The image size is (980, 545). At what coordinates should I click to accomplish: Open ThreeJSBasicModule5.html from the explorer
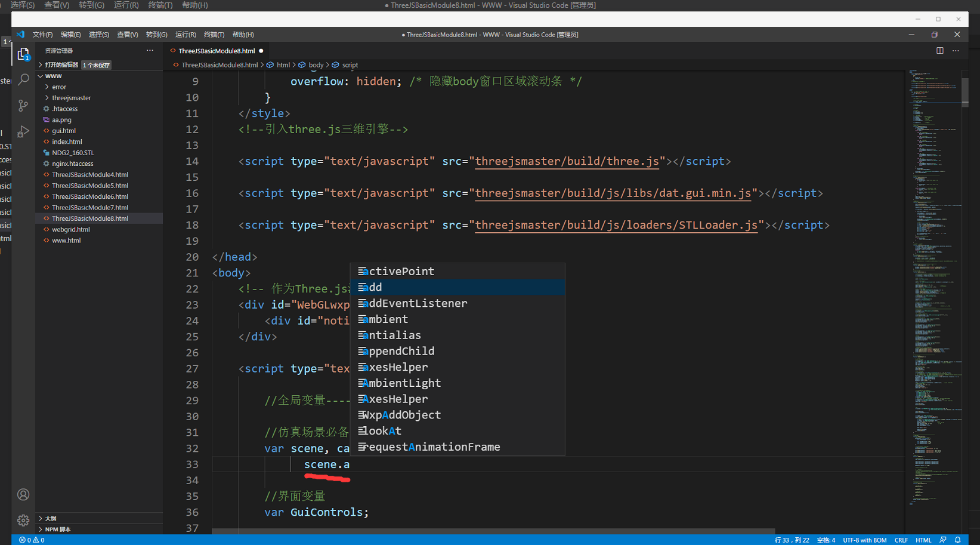[x=89, y=185]
